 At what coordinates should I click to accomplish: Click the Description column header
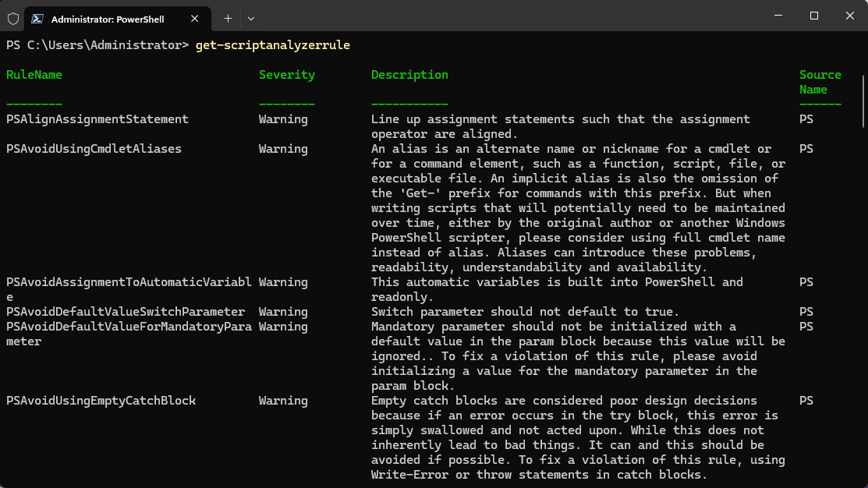click(409, 75)
